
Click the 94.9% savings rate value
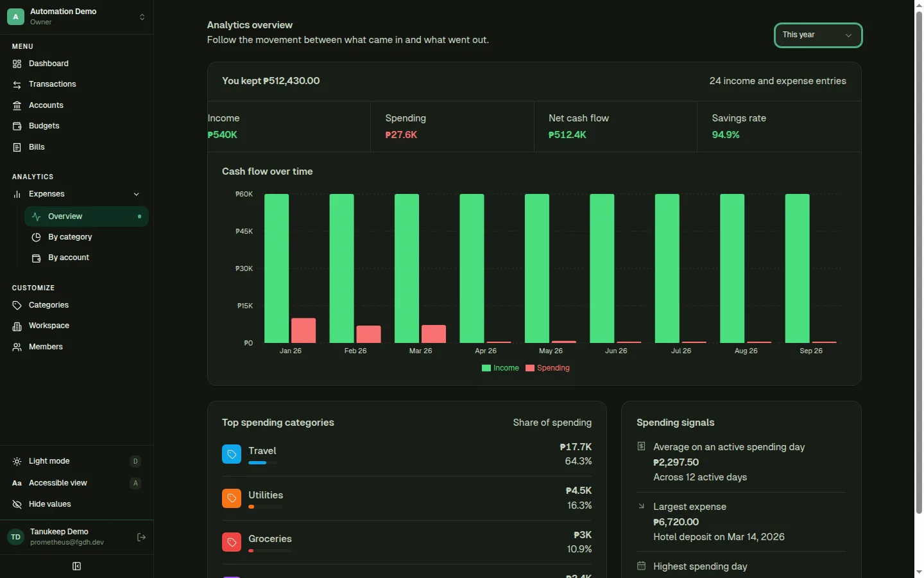click(x=726, y=135)
